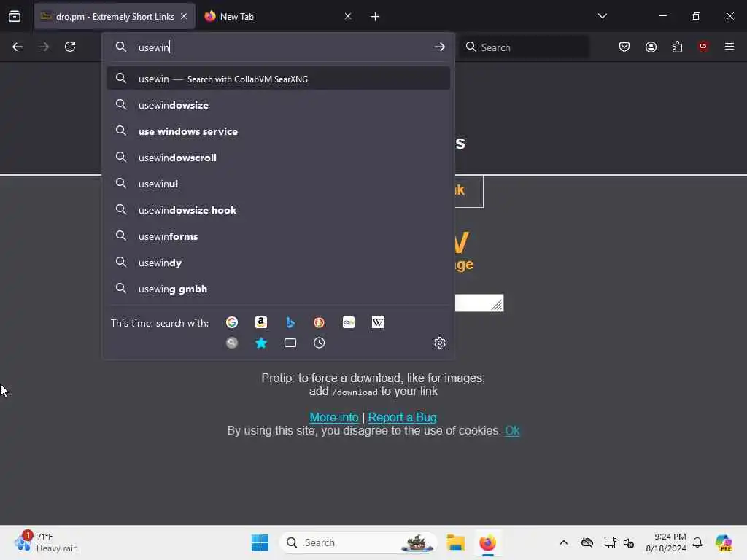Screen dimensions: 747x560
Task: Click the Windows taskbar Search box
Action: pos(358,542)
